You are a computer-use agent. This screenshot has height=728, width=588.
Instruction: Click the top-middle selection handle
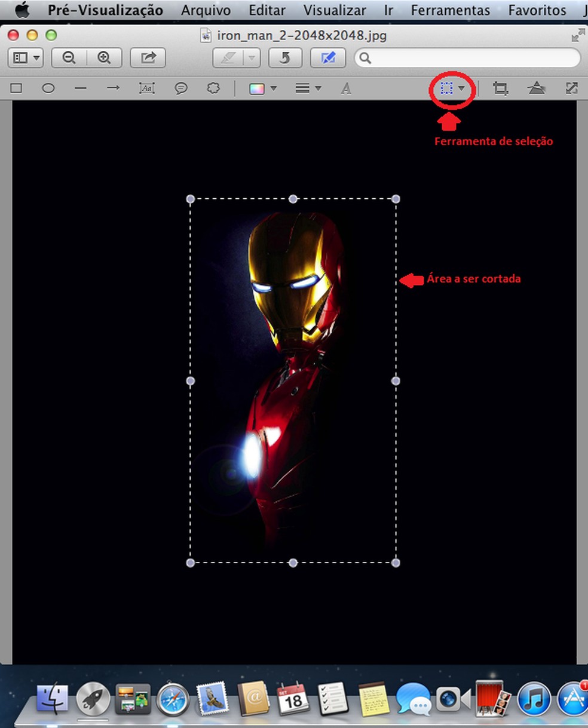(293, 199)
